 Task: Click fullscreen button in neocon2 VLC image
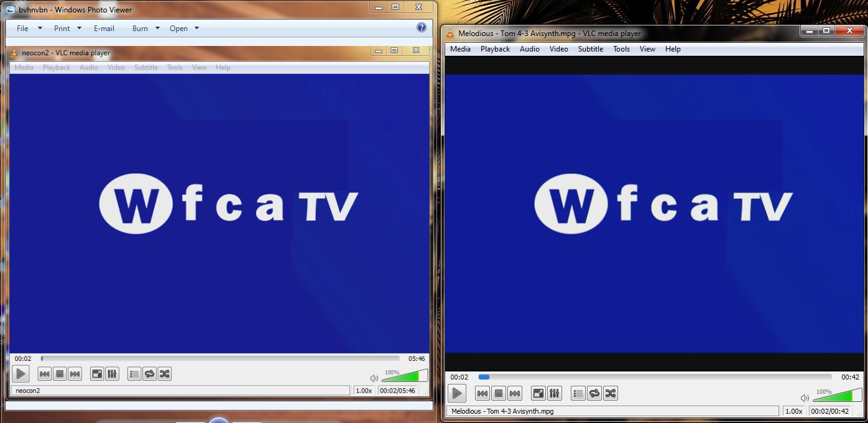97,374
